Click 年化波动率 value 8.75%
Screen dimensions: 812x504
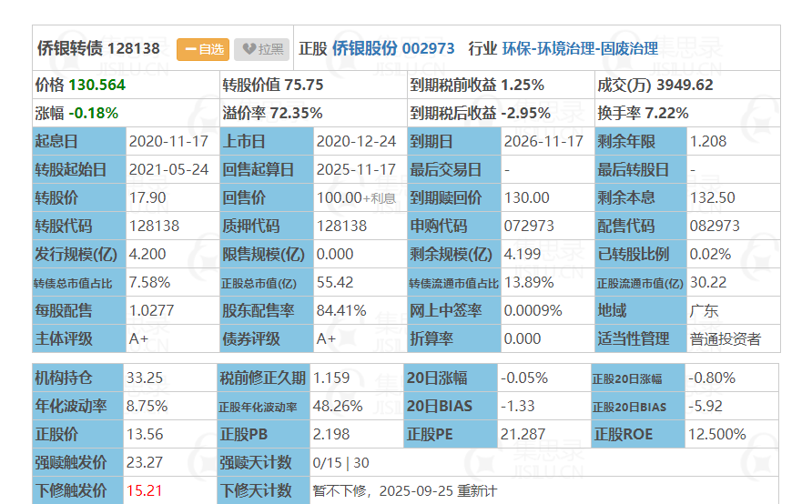147,406
